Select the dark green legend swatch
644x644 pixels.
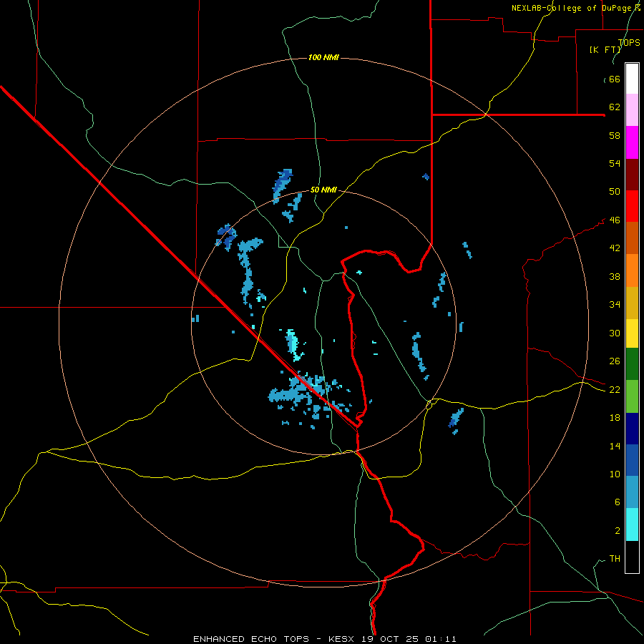pos(632,364)
